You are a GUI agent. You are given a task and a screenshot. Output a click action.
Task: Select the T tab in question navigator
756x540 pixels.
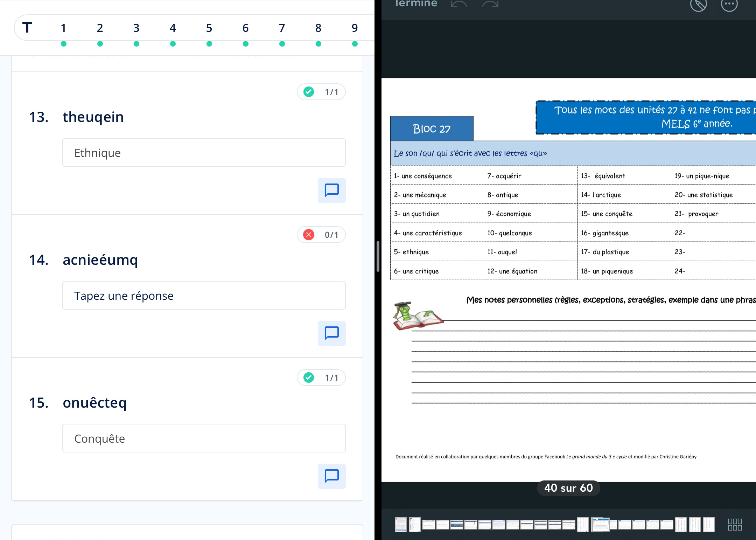tap(27, 28)
